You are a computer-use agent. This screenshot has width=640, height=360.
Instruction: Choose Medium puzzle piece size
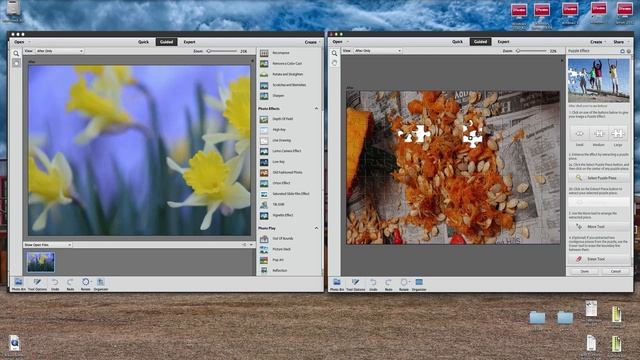[599, 134]
